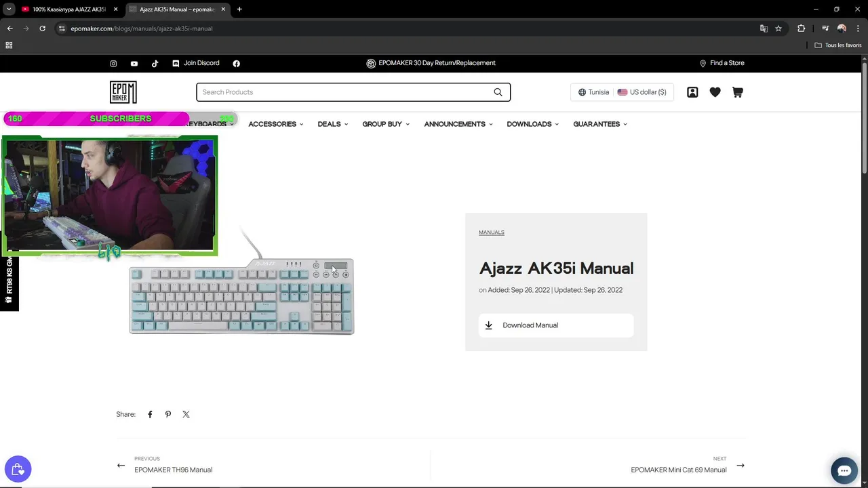Viewport: 868px width, 488px height.
Task: Open the browser extensions icon
Action: click(802, 28)
